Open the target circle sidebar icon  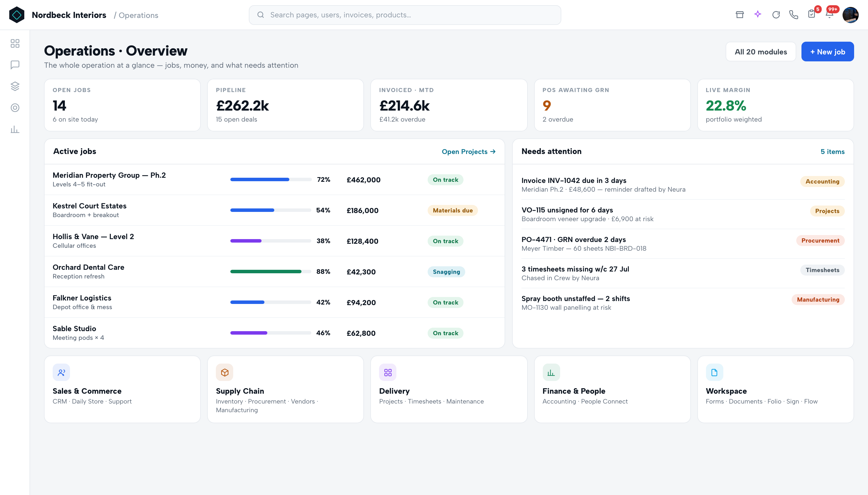point(15,107)
